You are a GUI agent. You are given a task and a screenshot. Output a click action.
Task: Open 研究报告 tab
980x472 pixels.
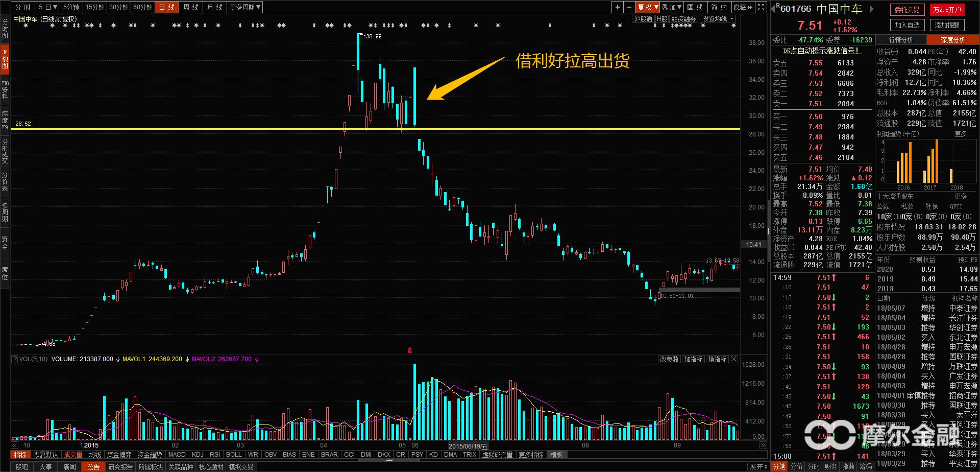pyautogui.click(x=120, y=467)
